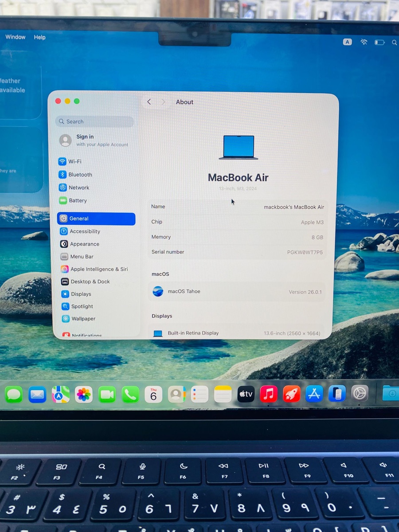The height and width of the screenshot is (532, 399).
Task: Click the Chip value Apple M3
Action: click(x=312, y=223)
